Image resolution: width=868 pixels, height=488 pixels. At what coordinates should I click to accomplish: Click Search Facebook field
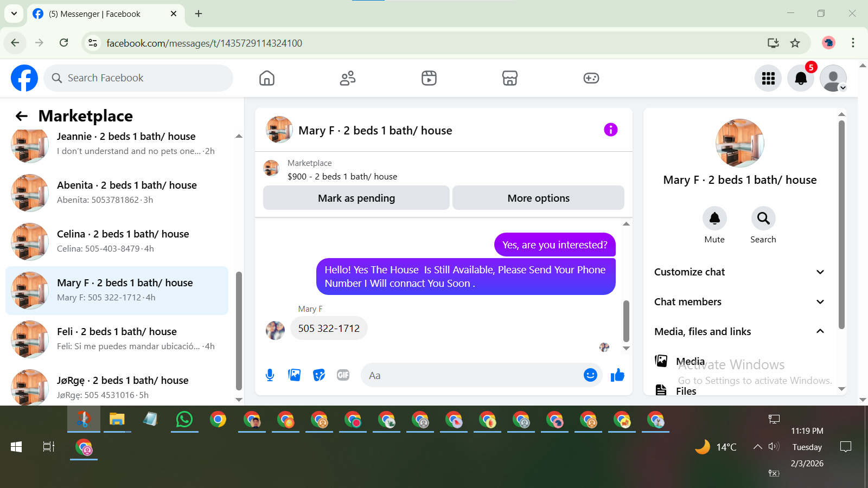[138, 78]
